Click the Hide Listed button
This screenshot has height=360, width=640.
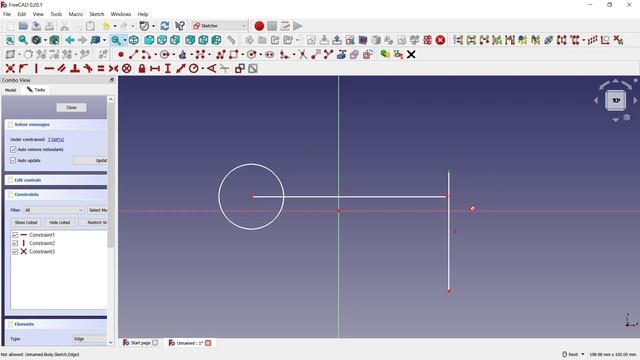click(x=60, y=222)
